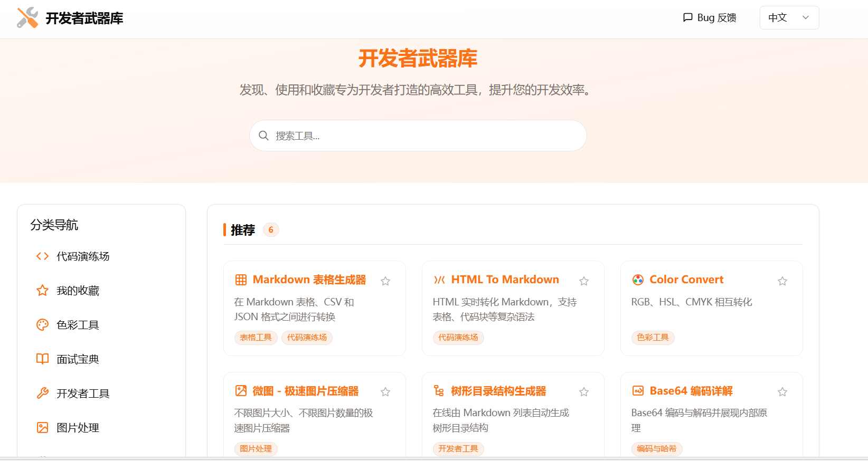Favorite the 微图 compressor card star

pos(385,392)
